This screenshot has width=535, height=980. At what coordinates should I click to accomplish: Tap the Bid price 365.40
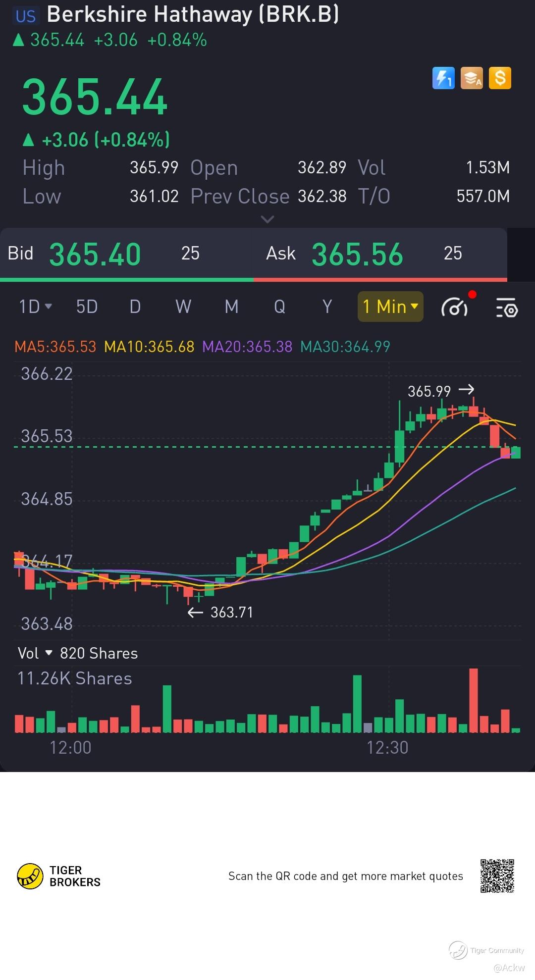coord(95,255)
